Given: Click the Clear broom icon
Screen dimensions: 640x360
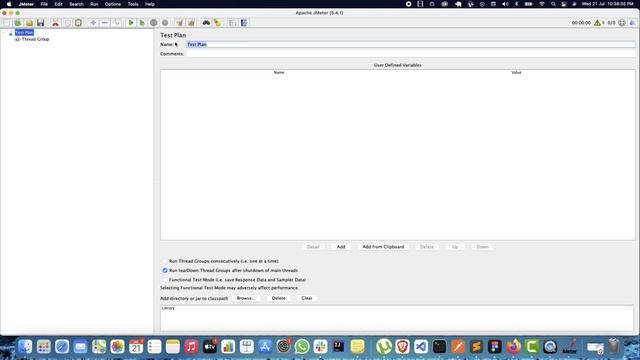Looking at the screenshot, I should (x=180, y=23).
